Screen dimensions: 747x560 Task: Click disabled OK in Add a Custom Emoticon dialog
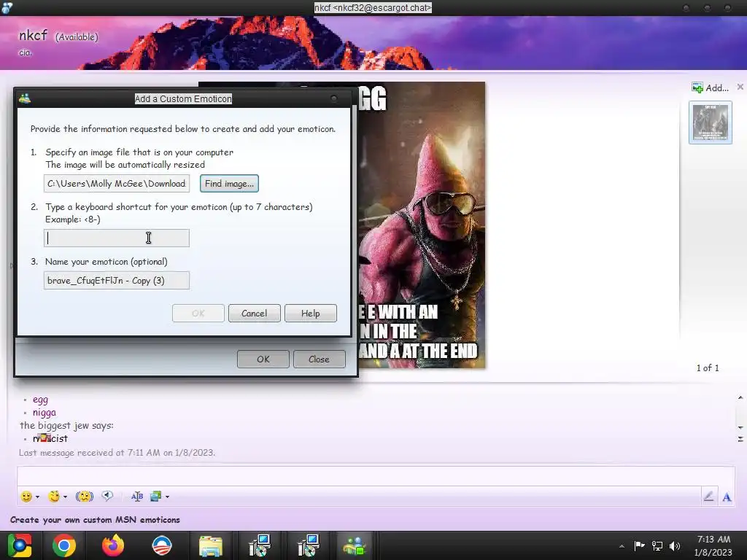198,314
